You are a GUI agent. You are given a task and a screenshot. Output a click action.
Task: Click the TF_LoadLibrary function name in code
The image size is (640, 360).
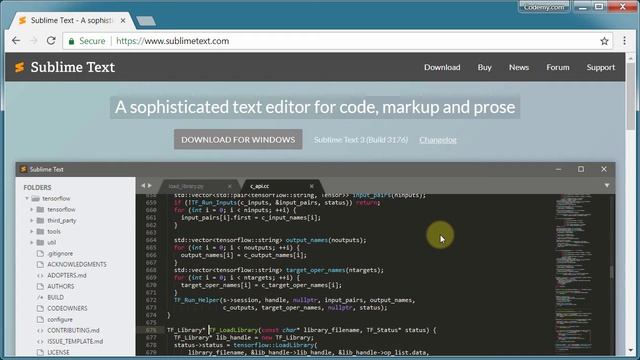(x=234, y=330)
